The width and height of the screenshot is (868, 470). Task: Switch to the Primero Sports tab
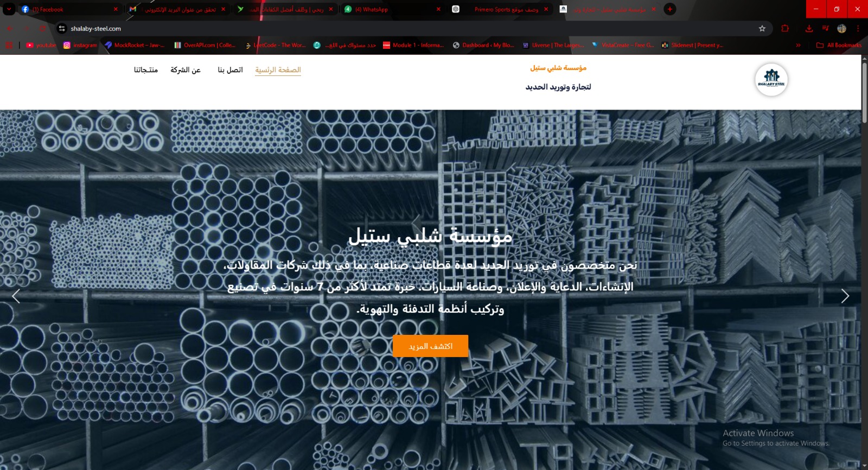click(x=500, y=9)
